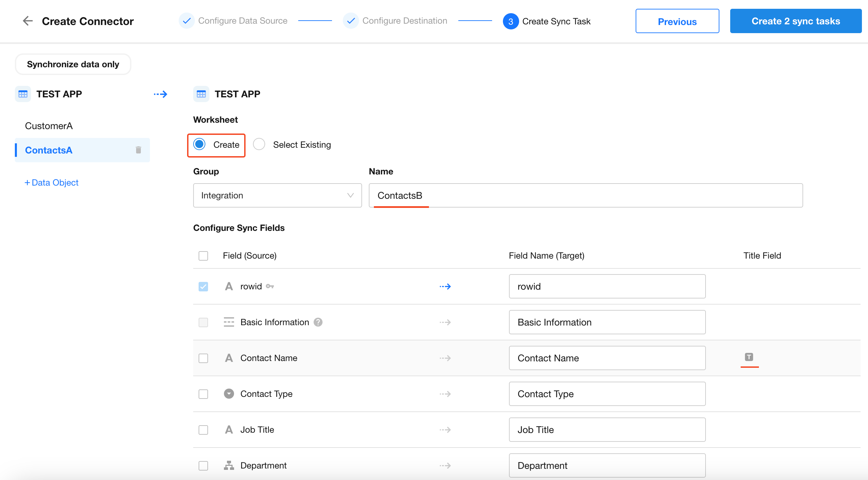Viewport: 868px width, 480px height.
Task: Choose the Select Existing radio option
Action: [259, 144]
